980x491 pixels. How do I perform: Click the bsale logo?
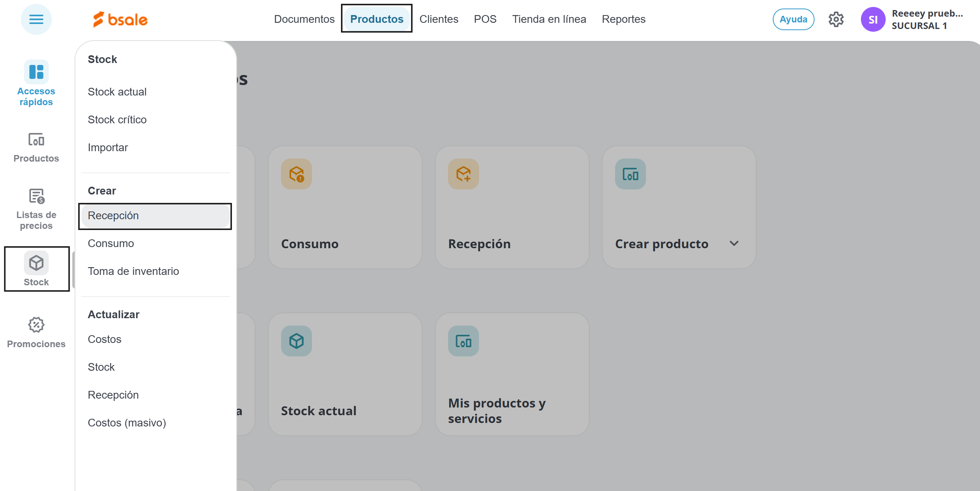coord(120,19)
